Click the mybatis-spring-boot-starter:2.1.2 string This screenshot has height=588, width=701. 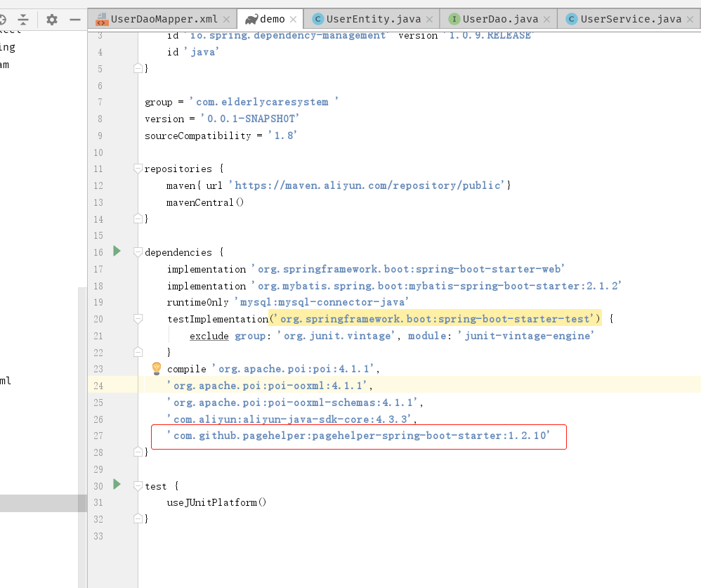[x=436, y=286]
